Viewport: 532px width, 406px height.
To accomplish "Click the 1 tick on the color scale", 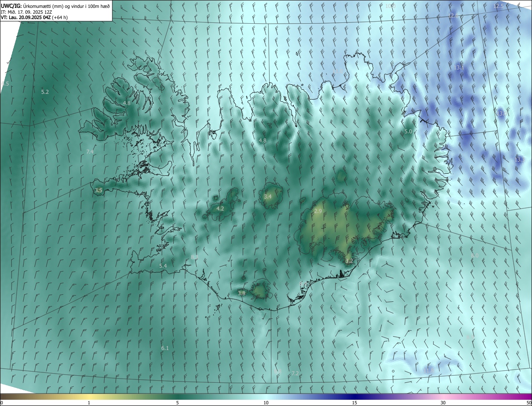I will (x=89, y=403).
